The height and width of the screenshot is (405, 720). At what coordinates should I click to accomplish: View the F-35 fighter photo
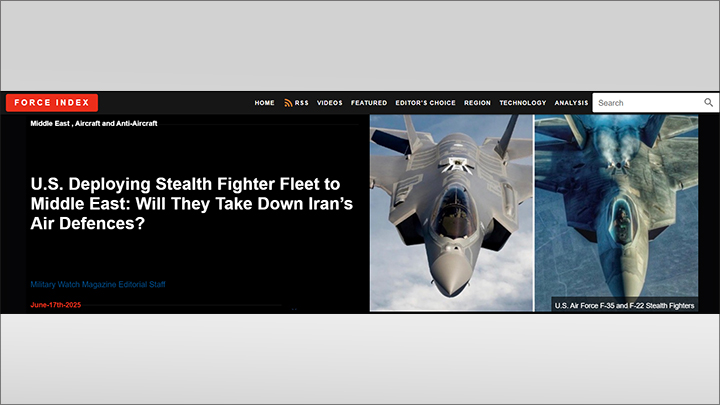point(451,213)
